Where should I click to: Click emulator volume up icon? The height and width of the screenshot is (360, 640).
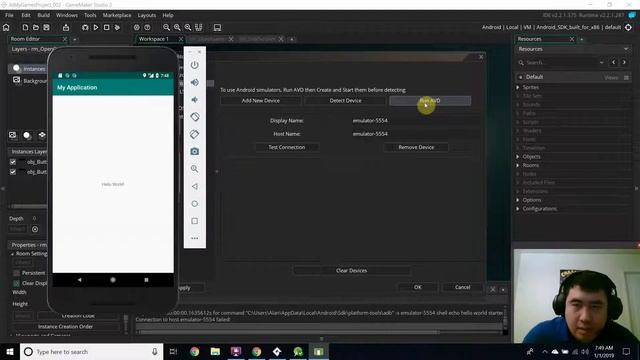point(195,82)
